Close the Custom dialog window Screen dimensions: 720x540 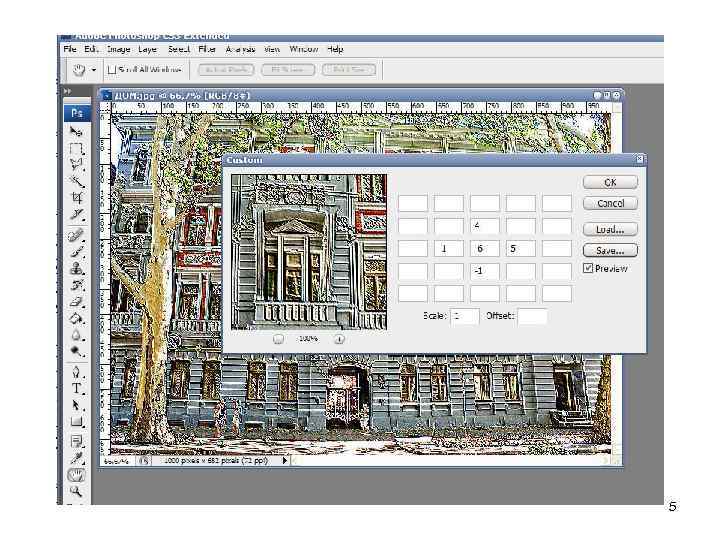[x=640, y=159]
